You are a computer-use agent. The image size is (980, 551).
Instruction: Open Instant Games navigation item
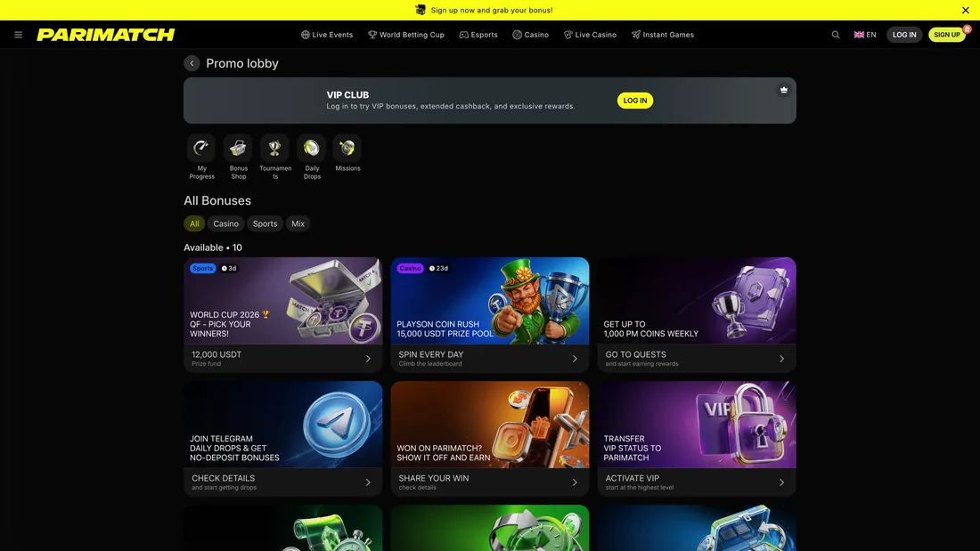tap(663, 35)
